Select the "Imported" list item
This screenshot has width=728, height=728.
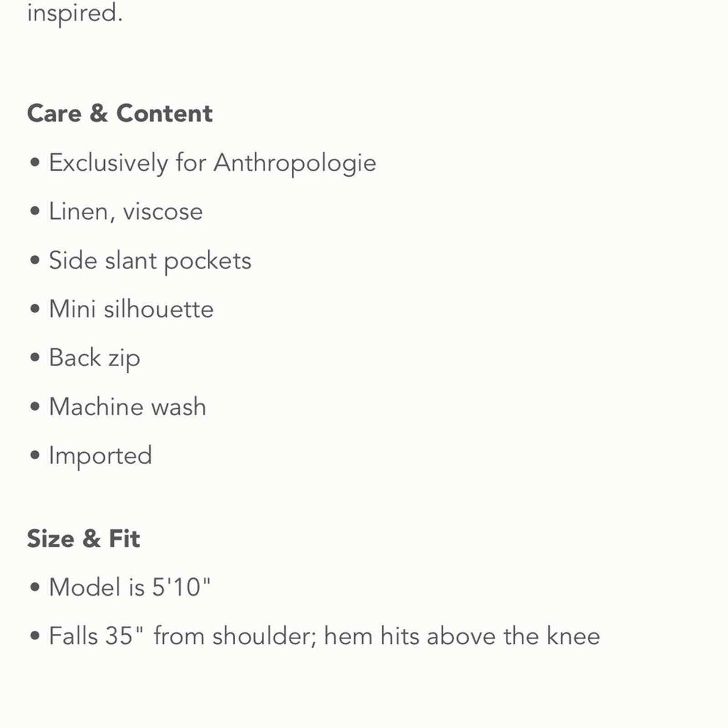[x=100, y=455]
